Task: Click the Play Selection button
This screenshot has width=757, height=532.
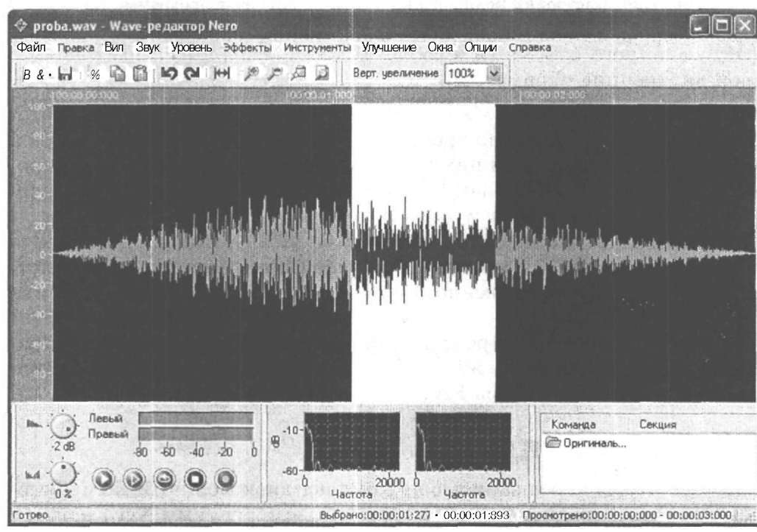Action: pos(134,479)
